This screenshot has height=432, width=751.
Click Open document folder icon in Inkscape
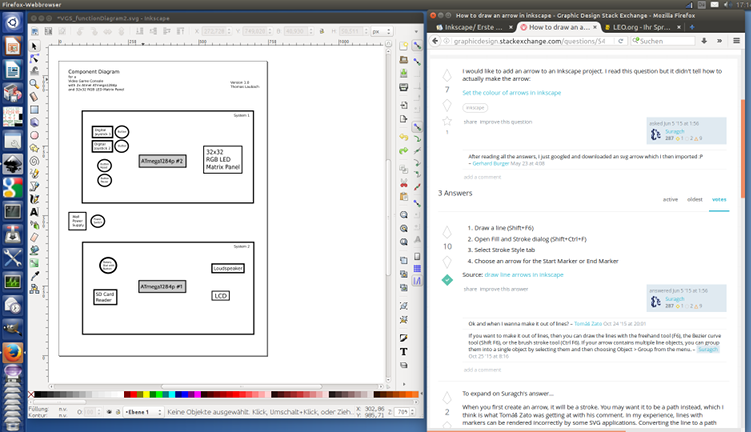[404, 60]
